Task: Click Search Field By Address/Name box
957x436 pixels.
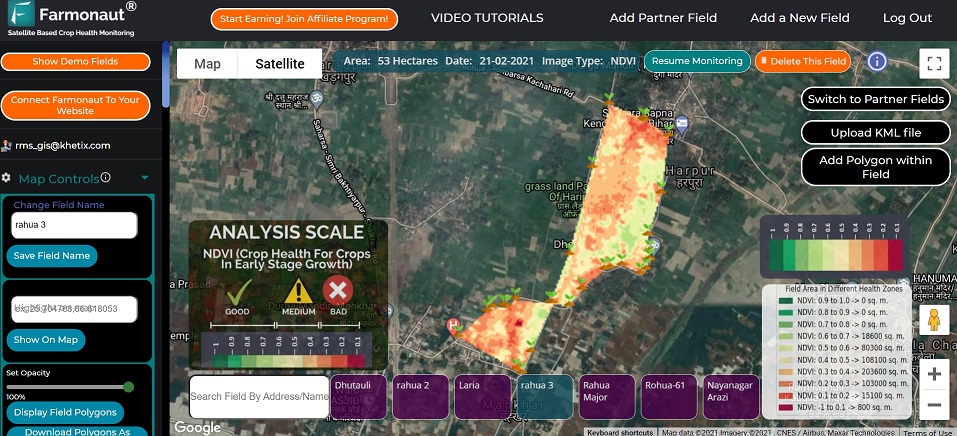Action: click(259, 396)
